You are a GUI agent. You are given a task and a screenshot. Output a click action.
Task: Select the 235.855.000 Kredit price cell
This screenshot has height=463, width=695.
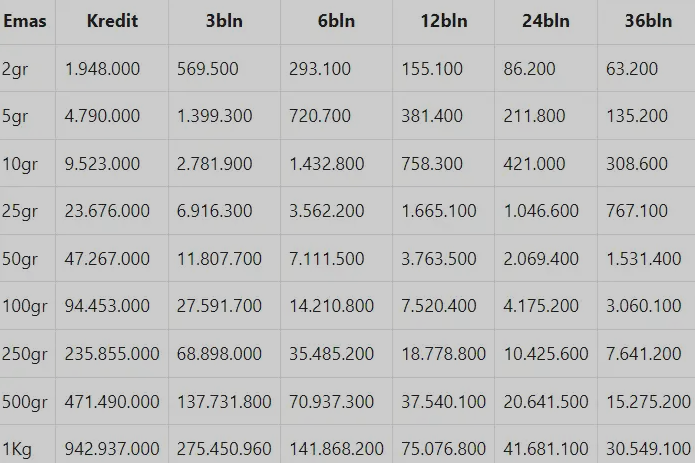click(x=112, y=354)
